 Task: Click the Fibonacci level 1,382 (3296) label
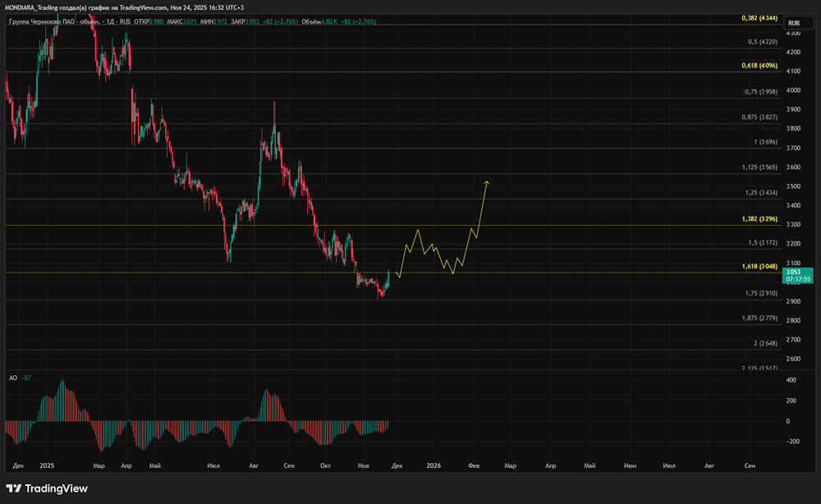tap(759, 219)
